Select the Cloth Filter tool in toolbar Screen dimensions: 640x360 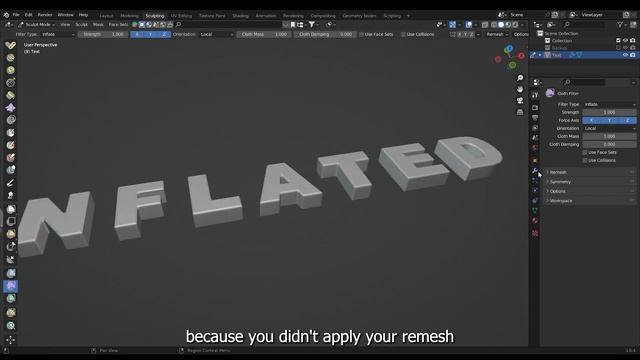click(11, 286)
